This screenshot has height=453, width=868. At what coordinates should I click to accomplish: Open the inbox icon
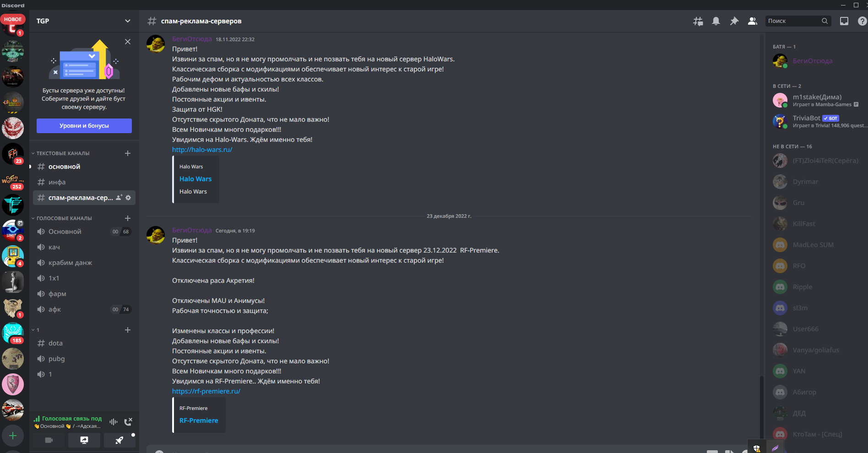click(x=844, y=21)
